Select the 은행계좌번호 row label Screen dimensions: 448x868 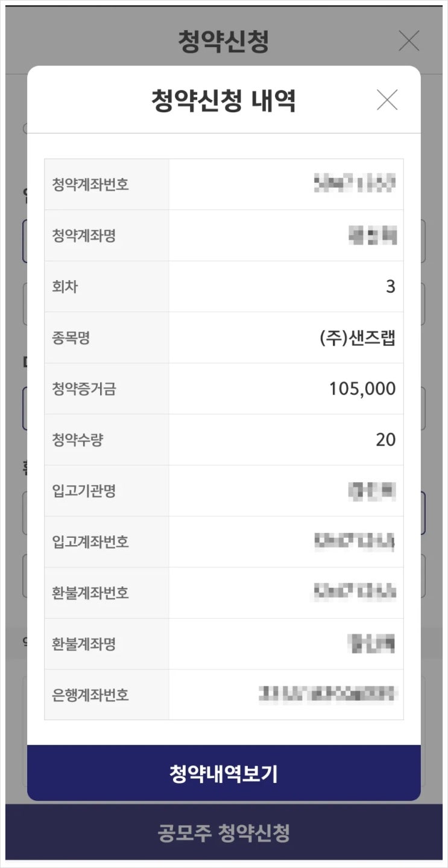click(x=90, y=695)
